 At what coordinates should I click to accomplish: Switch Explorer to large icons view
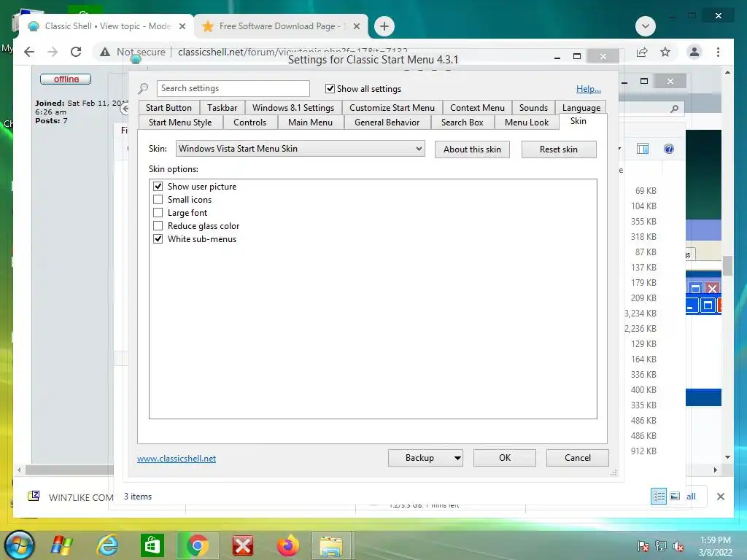[675, 496]
